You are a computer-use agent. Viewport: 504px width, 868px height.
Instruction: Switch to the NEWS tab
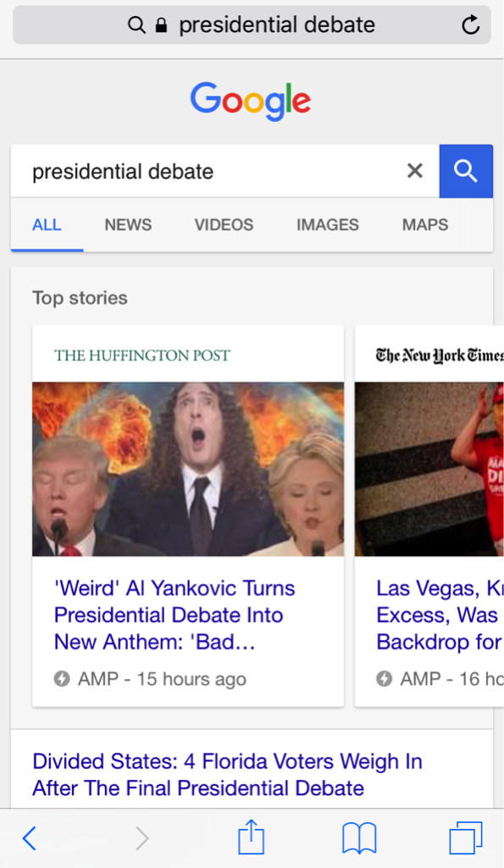pyautogui.click(x=128, y=225)
